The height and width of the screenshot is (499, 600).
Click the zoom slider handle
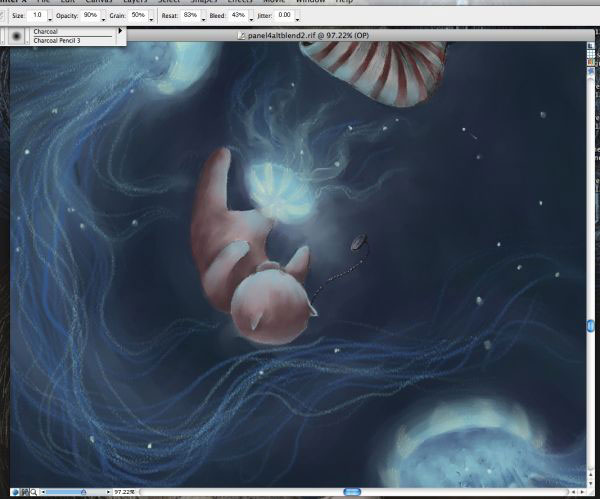coord(83,492)
